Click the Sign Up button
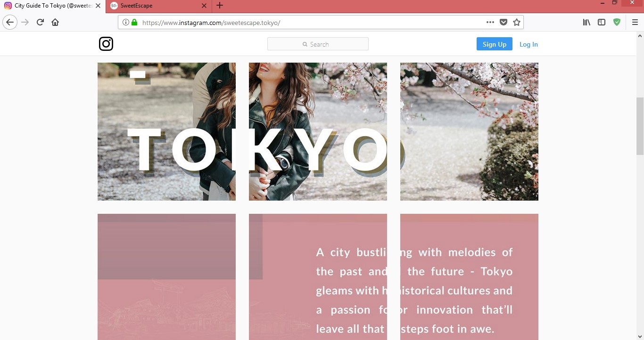 click(494, 44)
